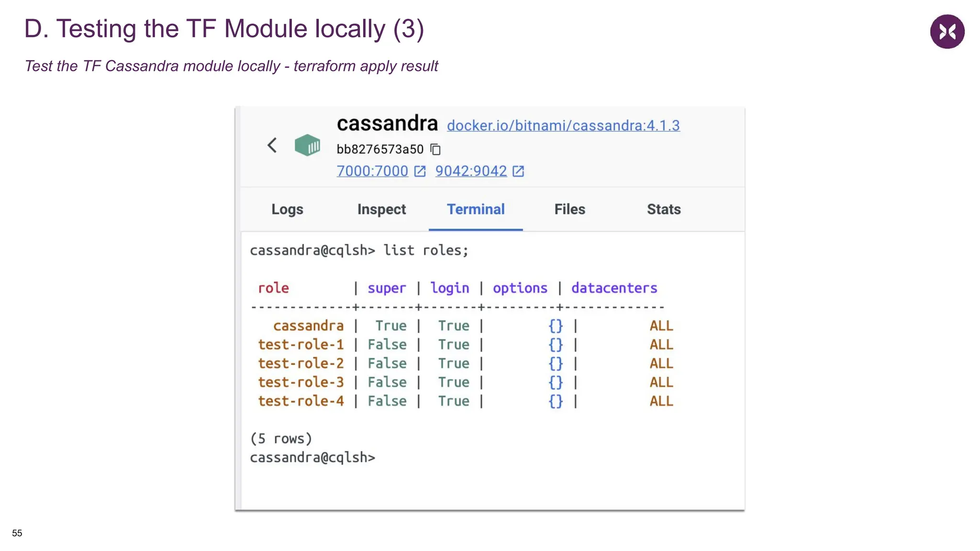The image size is (980, 551).
Task: Click the super value True for cassandra
Action: 391,326
